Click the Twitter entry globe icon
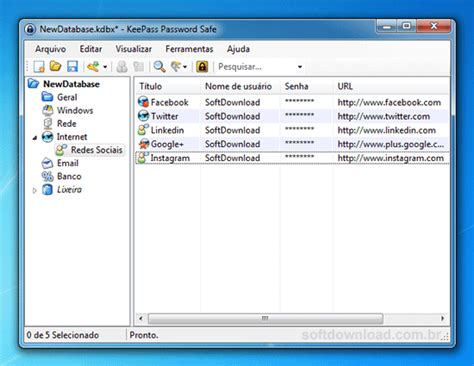This screenshot has height=366, width=474. 143,116
